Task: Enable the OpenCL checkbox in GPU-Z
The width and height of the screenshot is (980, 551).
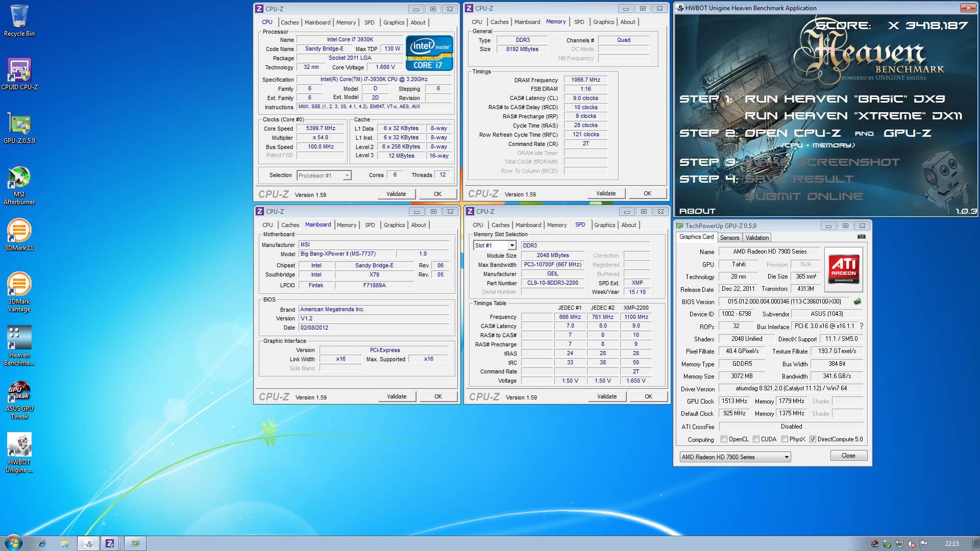Action: tap(724, 439)
